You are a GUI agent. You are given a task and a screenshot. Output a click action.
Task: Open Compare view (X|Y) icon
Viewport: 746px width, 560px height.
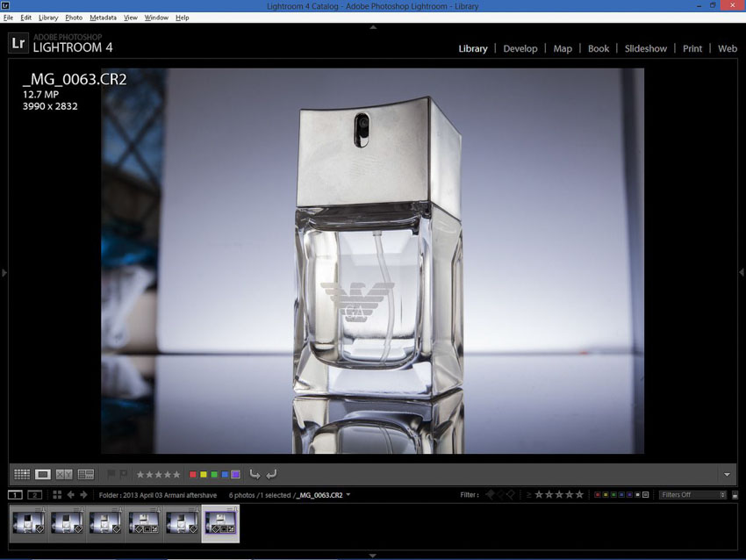[x=64, y=474]
